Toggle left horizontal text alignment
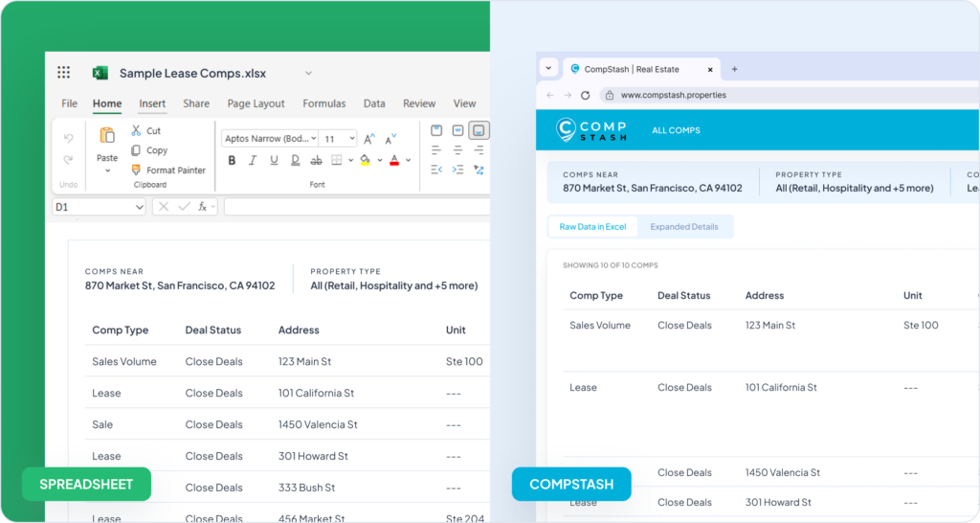 click(436, 150)
